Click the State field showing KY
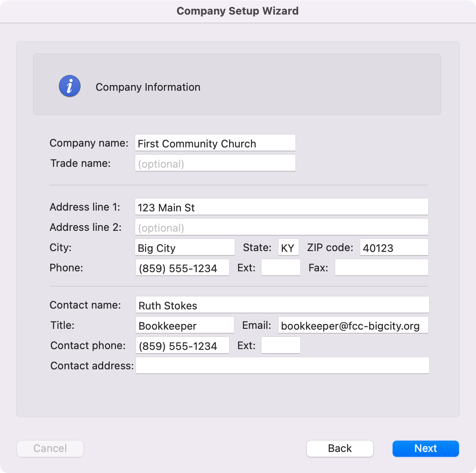The width and height of the screenshot is (476, 473). 288,247
